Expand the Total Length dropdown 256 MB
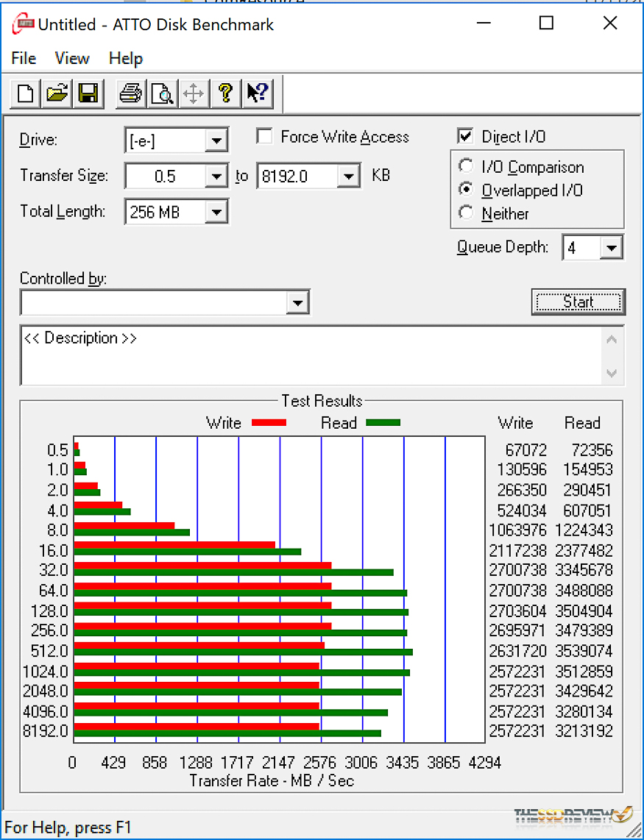The image size is (644, 840). (216, 212)
